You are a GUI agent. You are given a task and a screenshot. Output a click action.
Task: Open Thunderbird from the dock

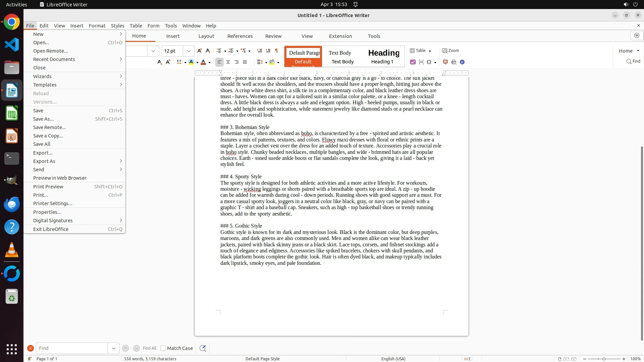click(12, 204)
